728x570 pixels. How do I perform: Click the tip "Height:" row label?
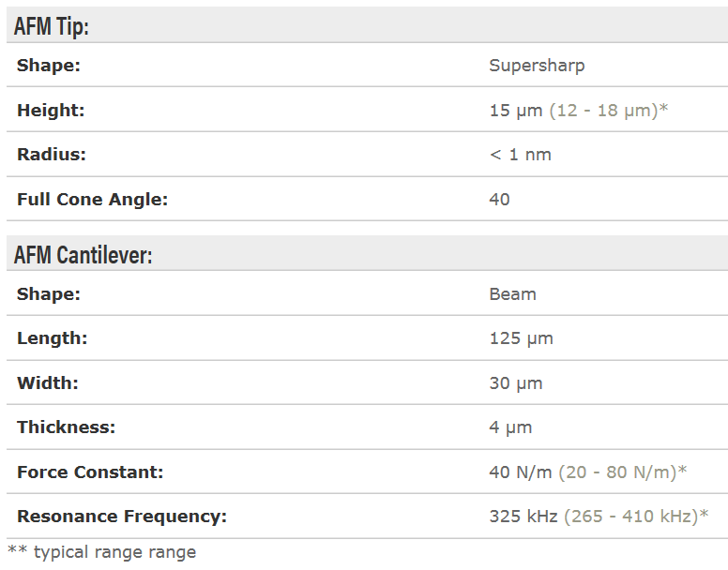coord(51,110)
